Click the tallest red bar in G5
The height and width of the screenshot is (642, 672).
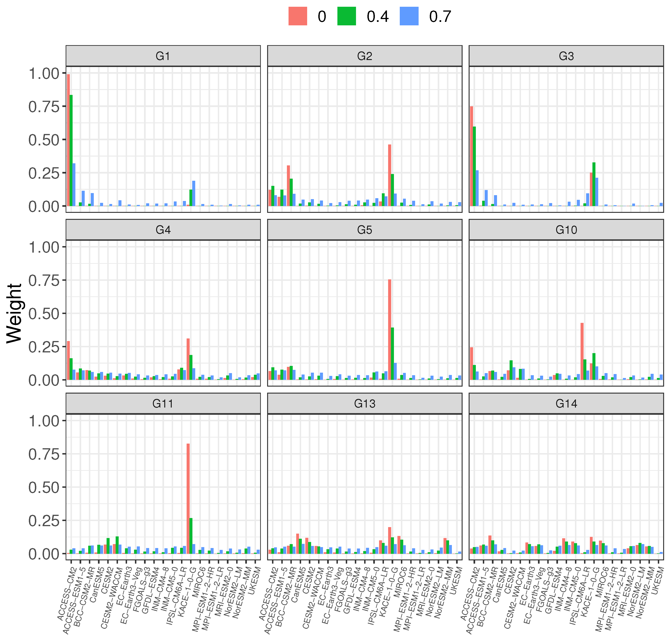pyautogui.click(x=390, y=329)
